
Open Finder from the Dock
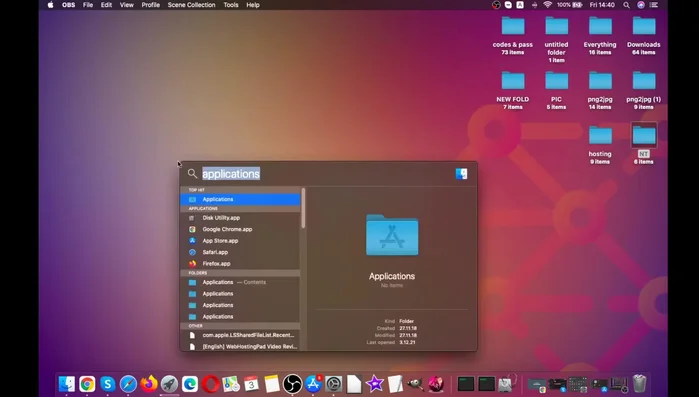tap(67, 384)
